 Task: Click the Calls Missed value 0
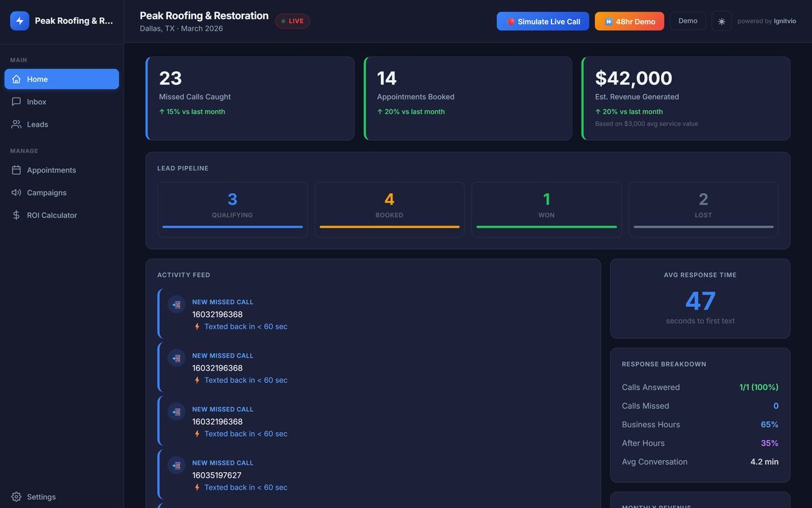[x=776, y=406]
